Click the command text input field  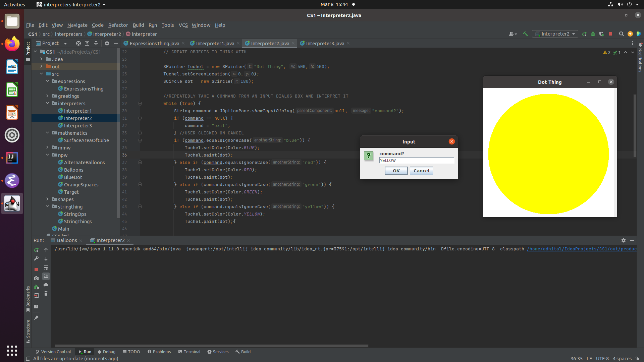click(x=416, y=161)
